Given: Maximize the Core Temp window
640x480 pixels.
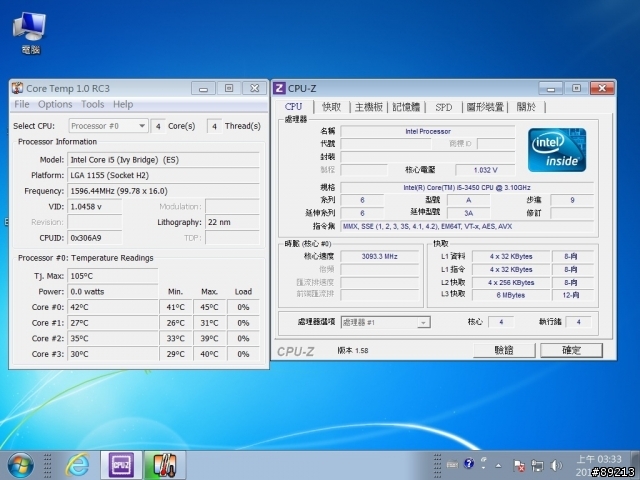Looking at the screenshot, I should coord(229,88).
